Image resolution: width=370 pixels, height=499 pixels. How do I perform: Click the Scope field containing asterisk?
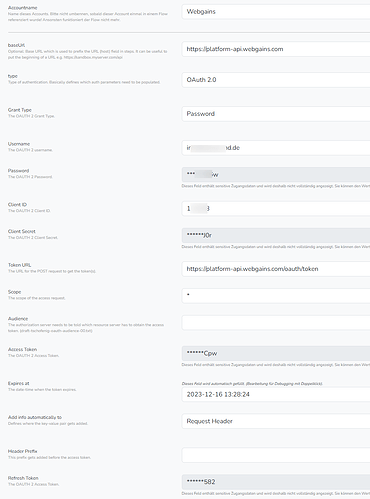coord(276,296)
